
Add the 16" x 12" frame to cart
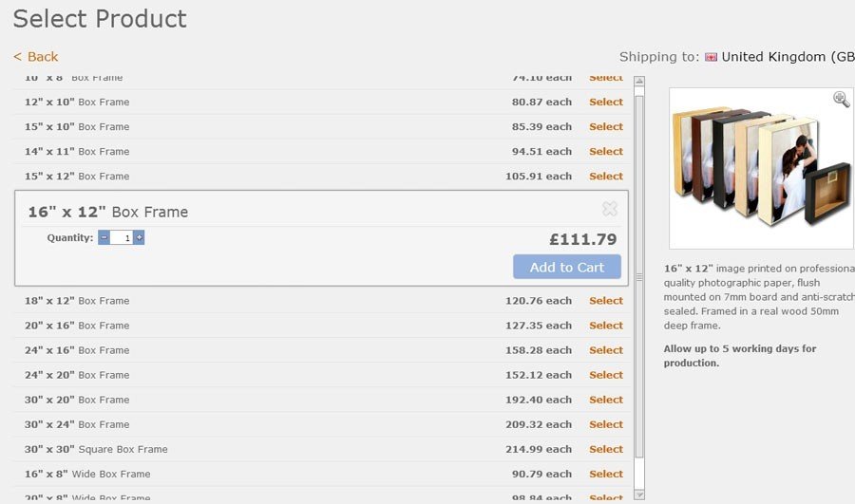(x=566, y=267)
